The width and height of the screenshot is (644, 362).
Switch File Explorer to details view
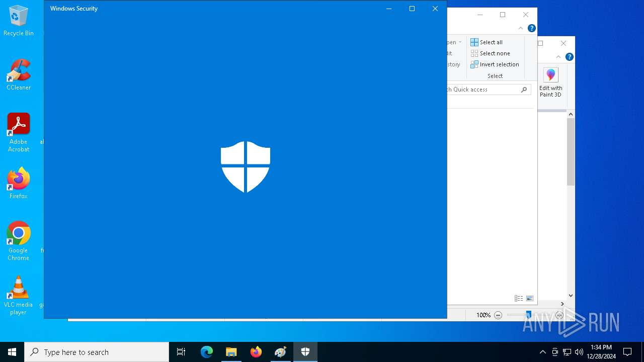518,298
